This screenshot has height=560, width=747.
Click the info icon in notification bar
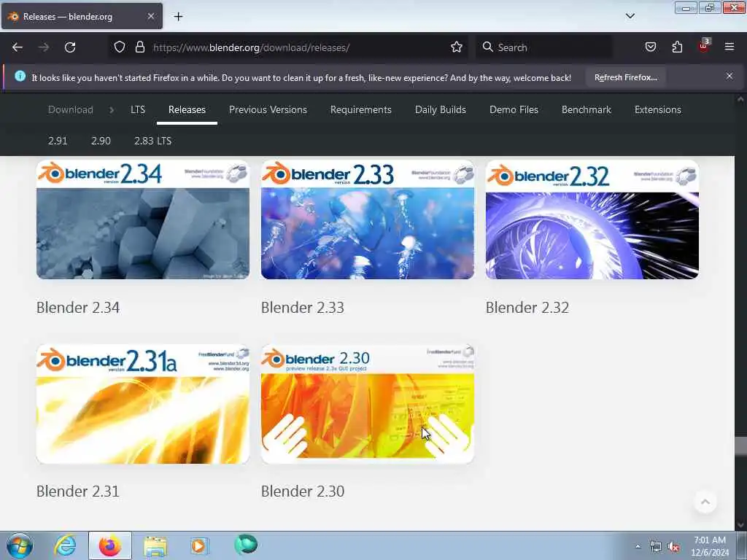pos(20,76)
